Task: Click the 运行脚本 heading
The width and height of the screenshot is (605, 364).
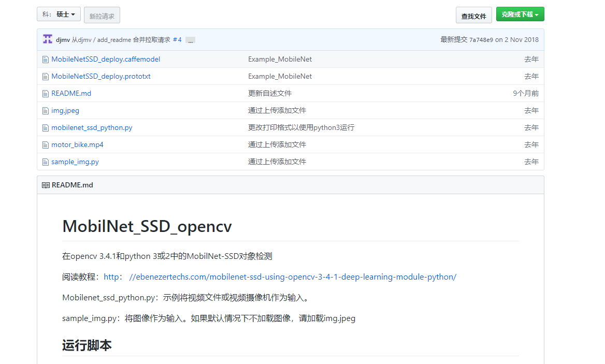Action: tap(87, 345)
